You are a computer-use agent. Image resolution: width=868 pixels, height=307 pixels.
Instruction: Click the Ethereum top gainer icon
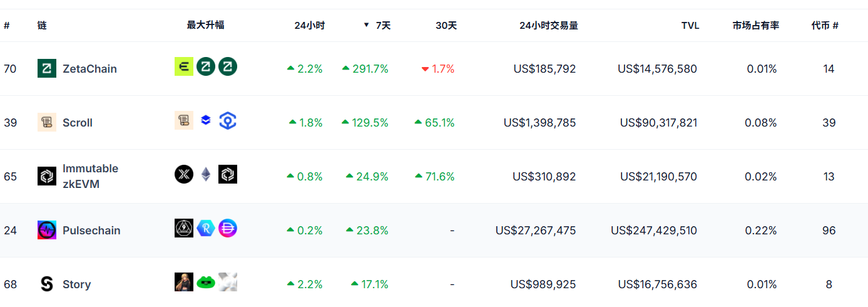206,175
